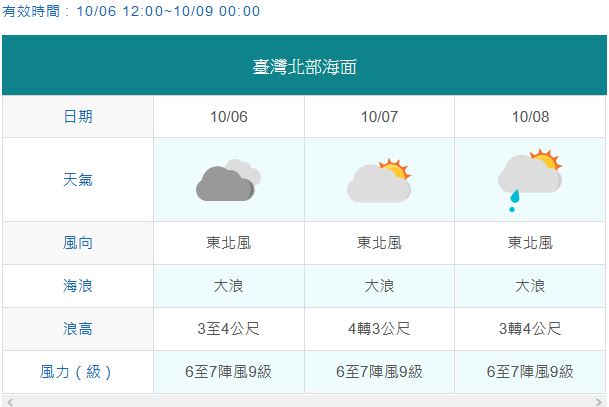Click the 3至4公尺 wave height cell
Image resolution: width=609 pixels, height=407 pixels.
(x=229, y=329)
